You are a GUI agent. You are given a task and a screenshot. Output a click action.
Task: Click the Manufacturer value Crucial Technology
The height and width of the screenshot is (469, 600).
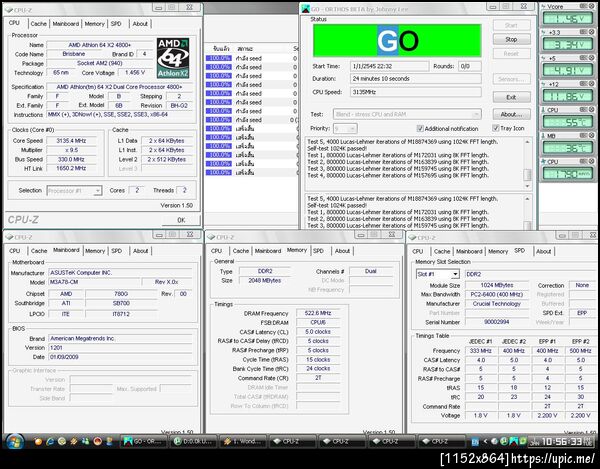point(497,303)
